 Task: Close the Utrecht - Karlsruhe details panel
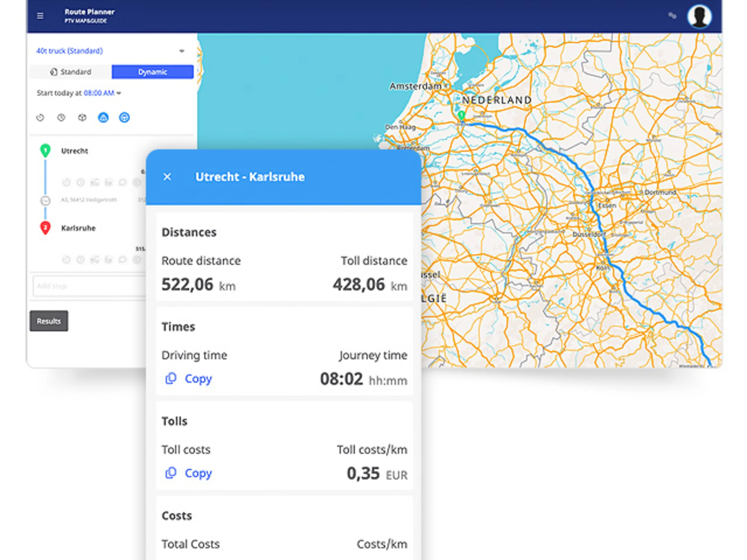(x=167, y=177)
